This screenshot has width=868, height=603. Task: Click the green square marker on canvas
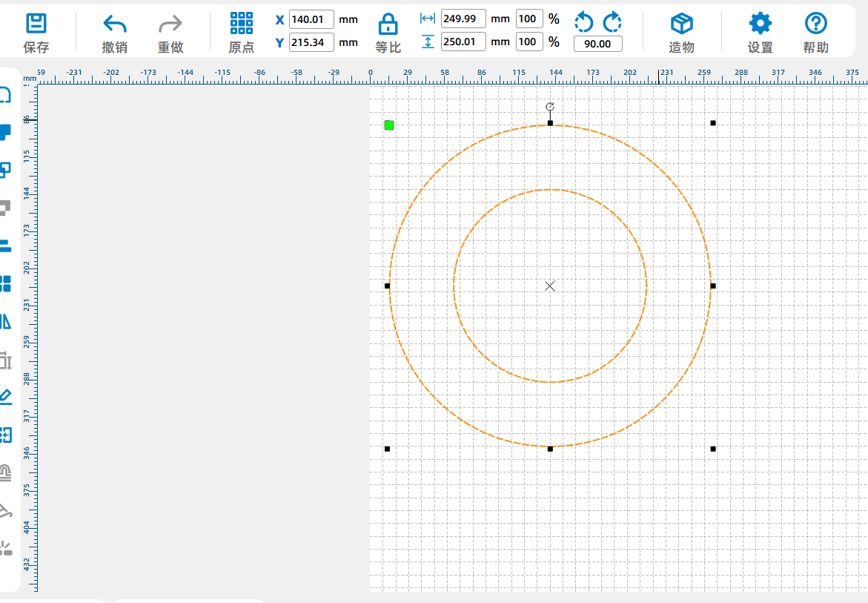[389, 125]
